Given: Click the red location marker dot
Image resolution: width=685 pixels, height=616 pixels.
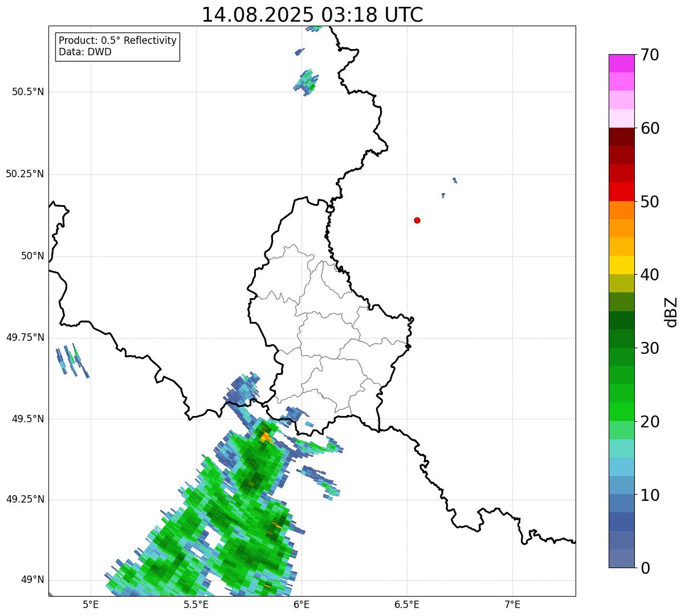Looking at the screenshot, I should [417, 220].
